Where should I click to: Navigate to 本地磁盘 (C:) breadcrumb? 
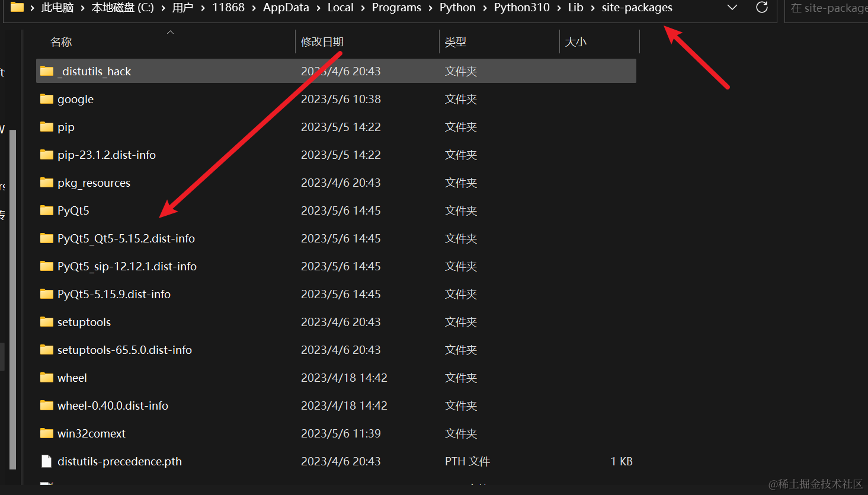point(123,8)
